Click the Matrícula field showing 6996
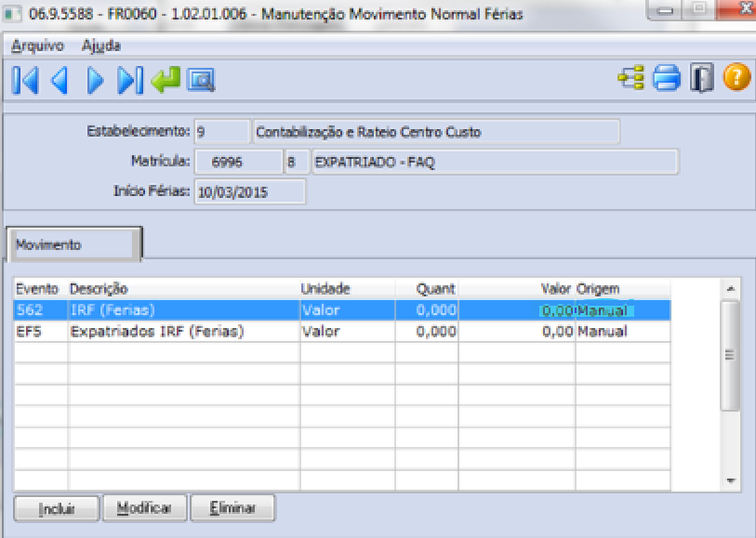The width and height of the screenshot is (756, 538). pyautogui.click(x=238, y=162)
